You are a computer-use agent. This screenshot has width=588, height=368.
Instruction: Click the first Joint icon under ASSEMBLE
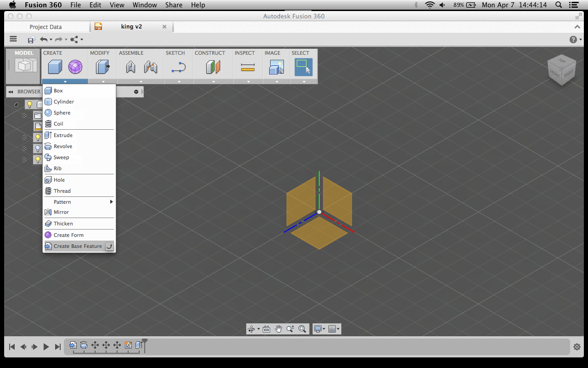(x=130, y=67)
